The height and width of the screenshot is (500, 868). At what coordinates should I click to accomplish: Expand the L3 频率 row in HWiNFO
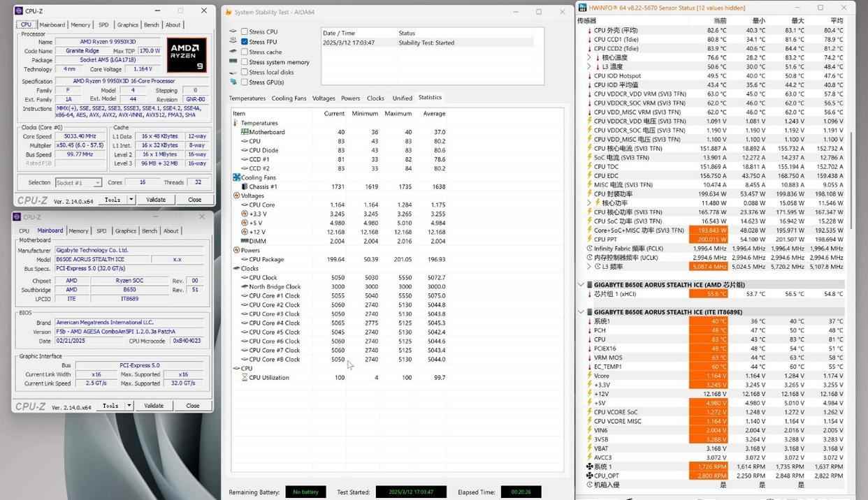coord(589,266)
